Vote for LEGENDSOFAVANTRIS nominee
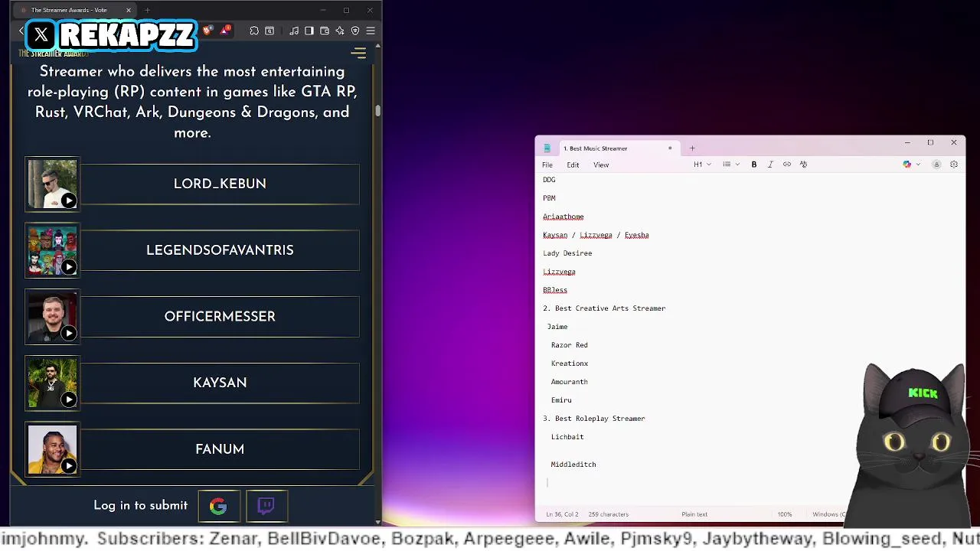The image size is (980, 551). pyautogui.click(x=220, y=250)
